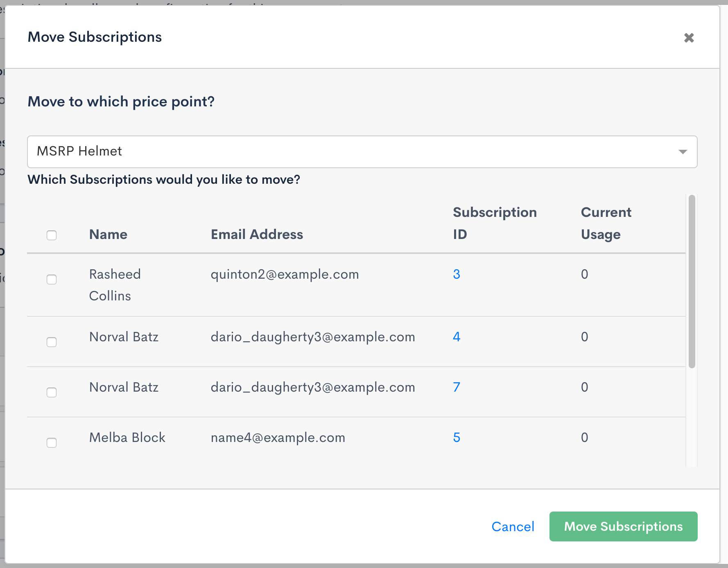The image size is (728, 568).
Task: Click the subscription list scrollbar thumb
Action: click(692, 282)
